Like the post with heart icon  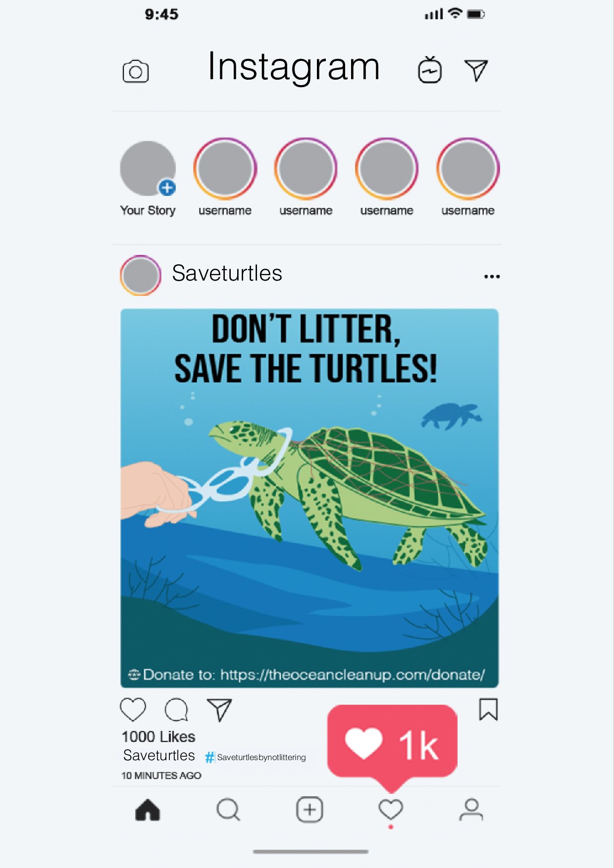[133, 710]
